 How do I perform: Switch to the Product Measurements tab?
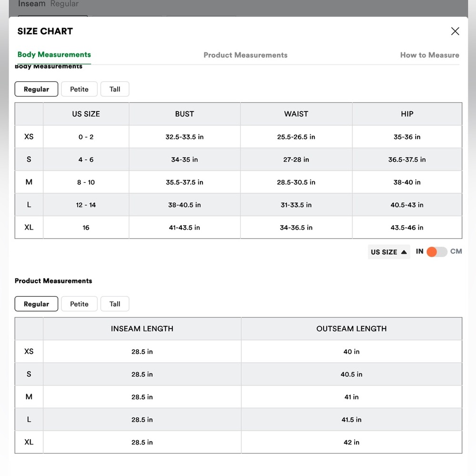click(x=245, y=55)
